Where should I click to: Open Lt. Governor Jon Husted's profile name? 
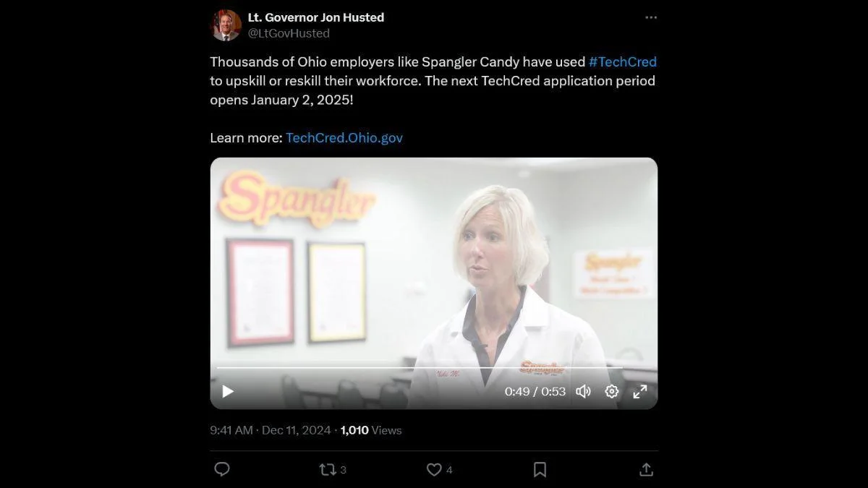point(316,17)
